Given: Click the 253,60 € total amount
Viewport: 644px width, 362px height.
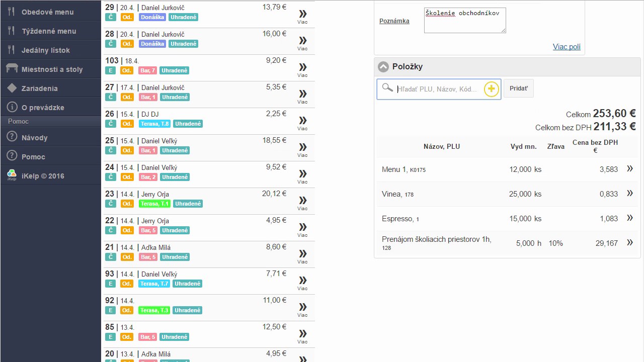Looking at the screenshot, I should click(614, 114).
